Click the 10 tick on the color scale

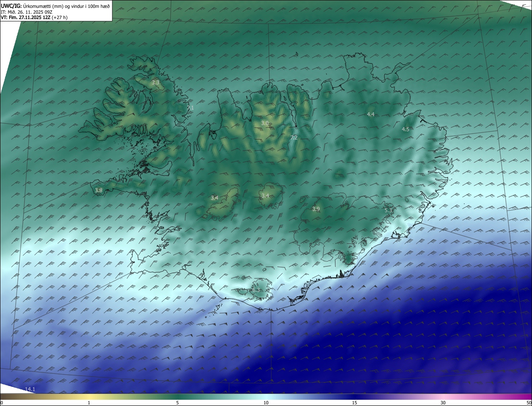266,403
